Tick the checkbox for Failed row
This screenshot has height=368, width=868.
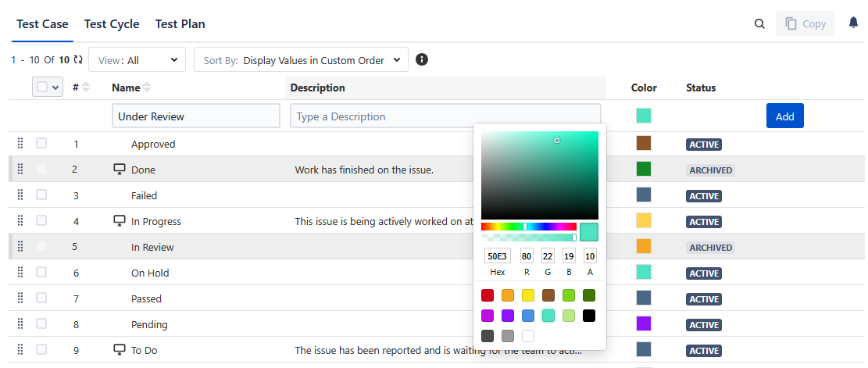41,195
